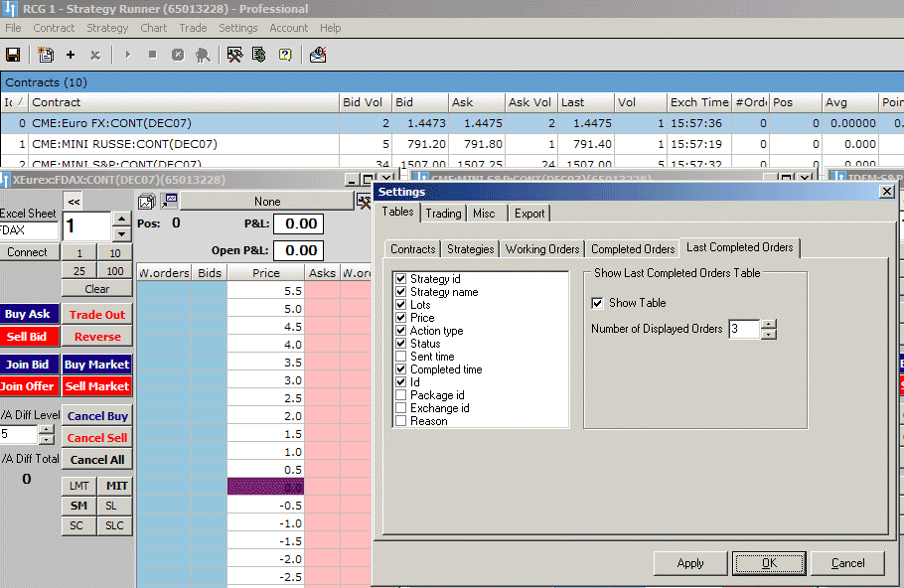Select the Completed Orders sub-tab
The image size is (904, 588).
(x=633, y=249)
